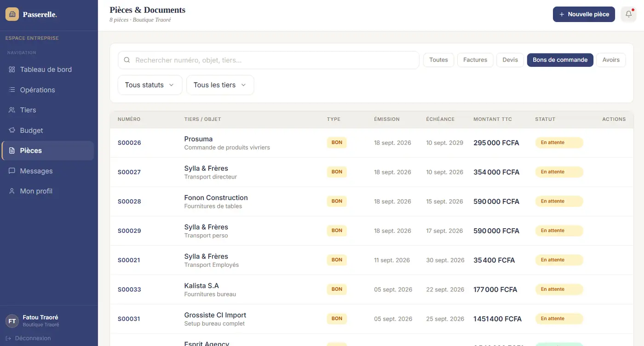Click the notification bell icon
The image size is (644, 346).
click(628, 14)
